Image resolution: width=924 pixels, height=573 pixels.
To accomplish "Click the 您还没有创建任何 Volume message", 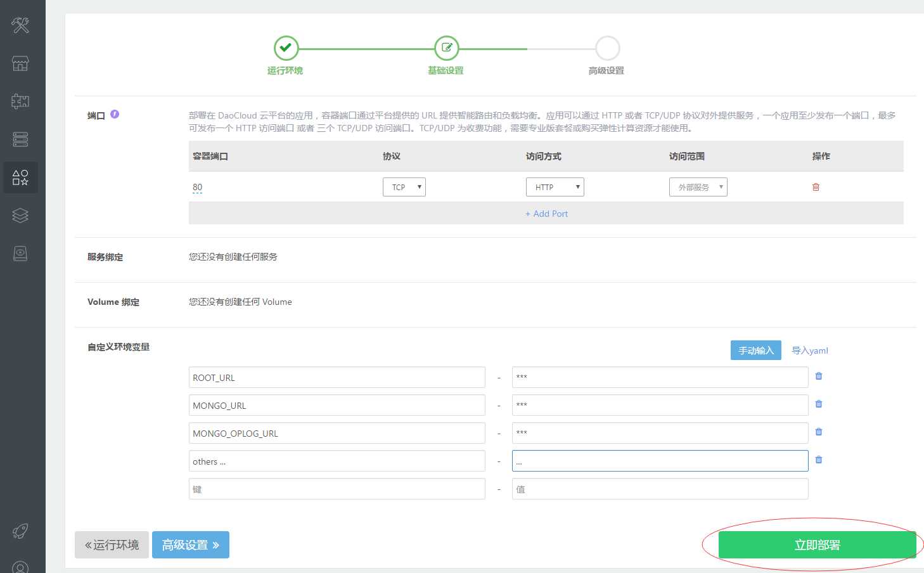I will [x=240, y=302].
